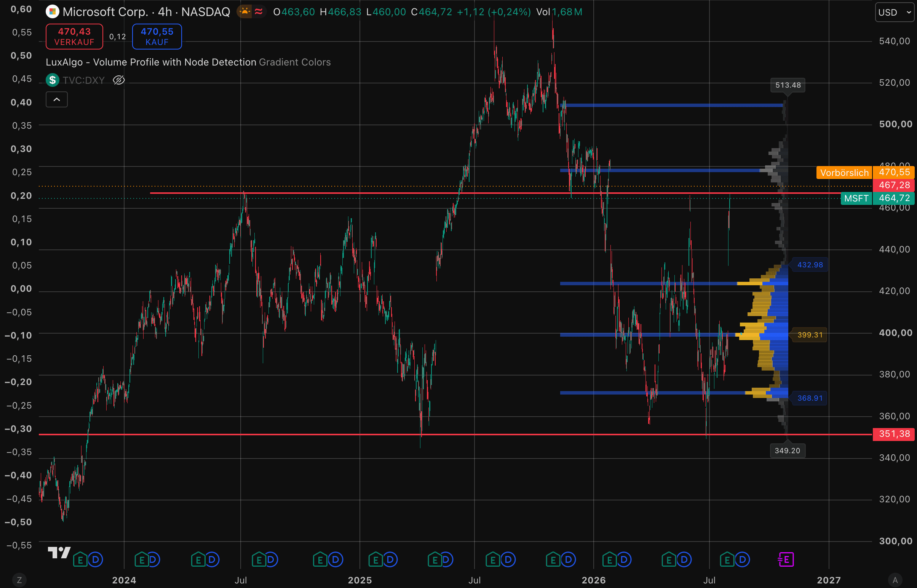Click 300,00 on the right price scale
Screen dimensions: 917x588
tap(896, 541)
